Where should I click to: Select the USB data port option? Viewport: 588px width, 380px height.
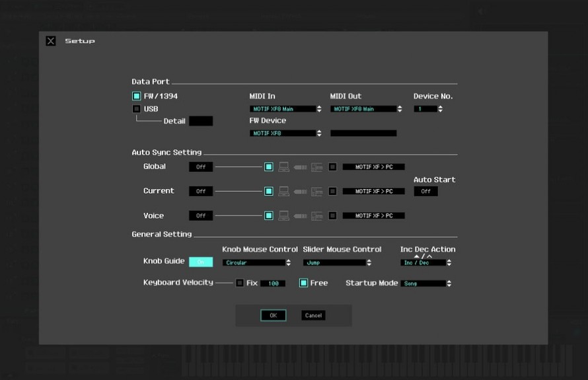(x=137, y=109)
